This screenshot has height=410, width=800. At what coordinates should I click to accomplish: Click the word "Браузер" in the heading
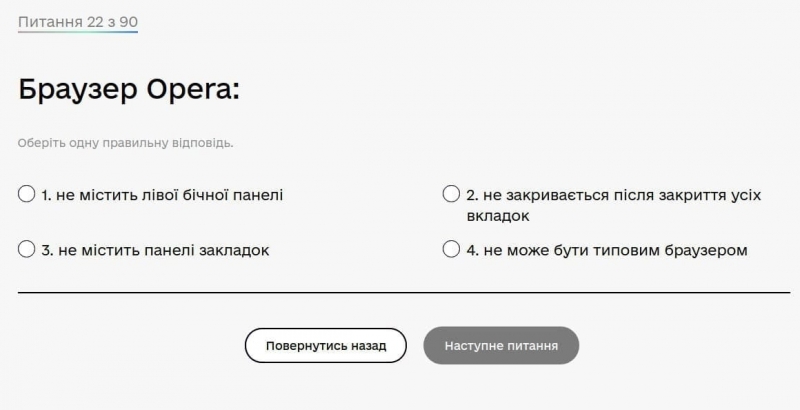[x=74, y=89]
